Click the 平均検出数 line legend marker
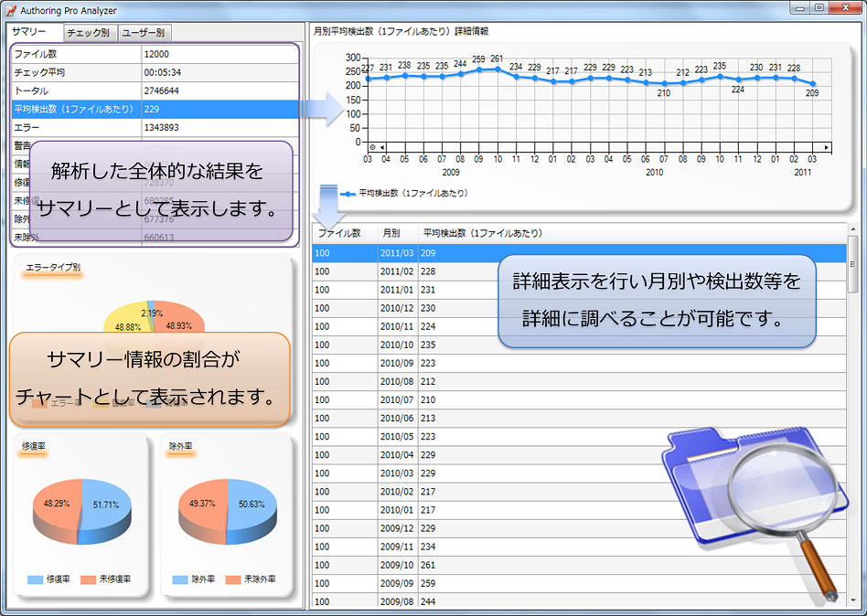867x616 pixels. pos(348,194)
